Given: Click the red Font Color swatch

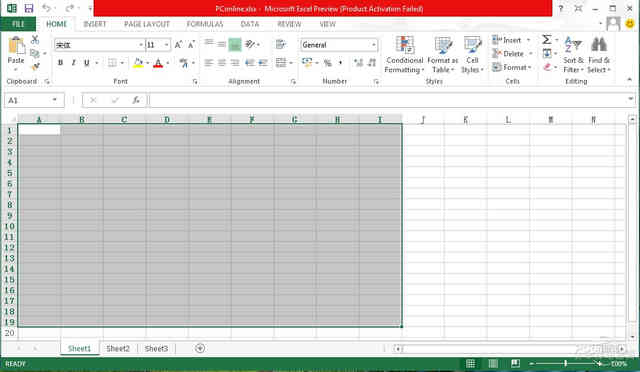Looking at the screenshot, I should click(158, 63).
